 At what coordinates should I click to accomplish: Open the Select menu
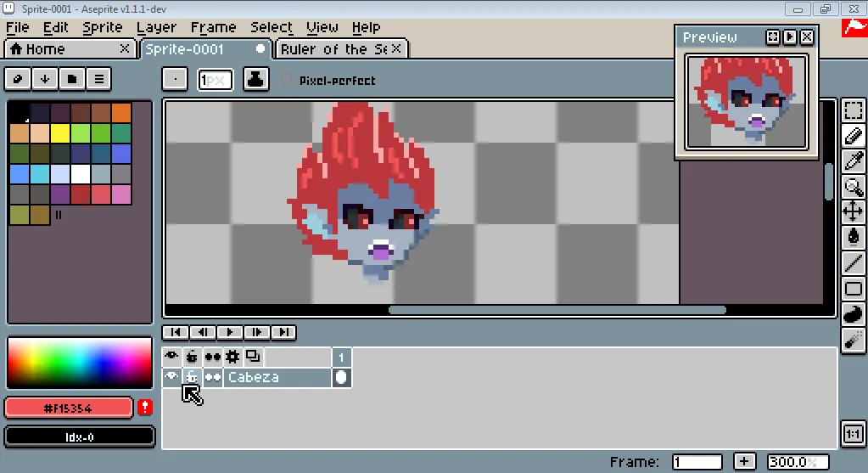point(272,27)
